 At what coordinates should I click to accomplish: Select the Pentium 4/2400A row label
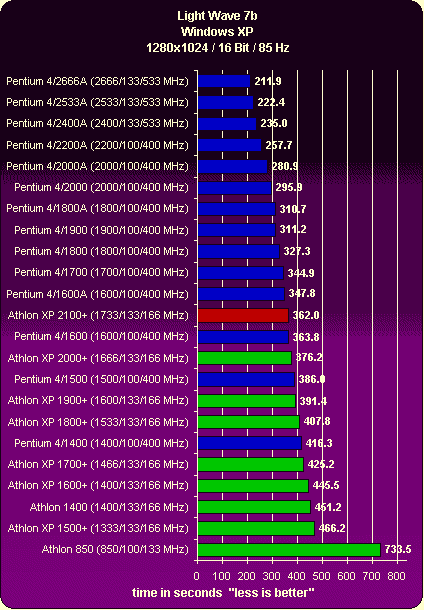pos(97,123)
